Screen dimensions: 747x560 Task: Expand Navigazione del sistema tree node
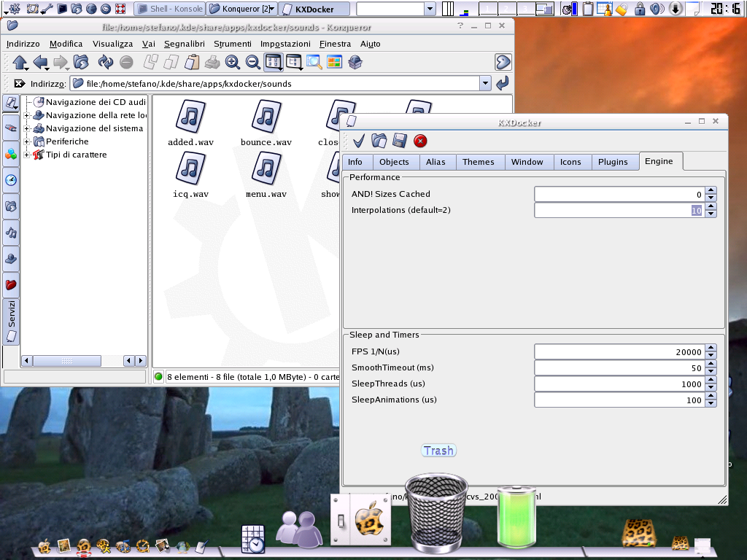[27, 128]
